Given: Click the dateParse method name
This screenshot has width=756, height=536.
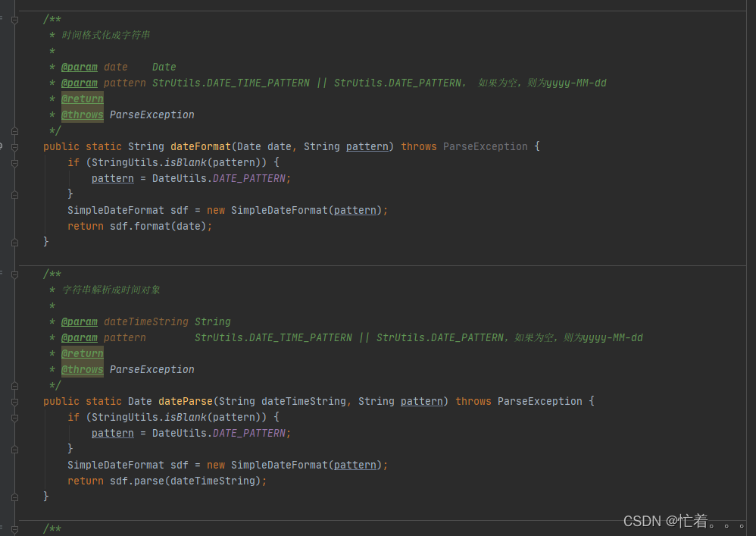Looking at the screenshot, I should (186, 401).
